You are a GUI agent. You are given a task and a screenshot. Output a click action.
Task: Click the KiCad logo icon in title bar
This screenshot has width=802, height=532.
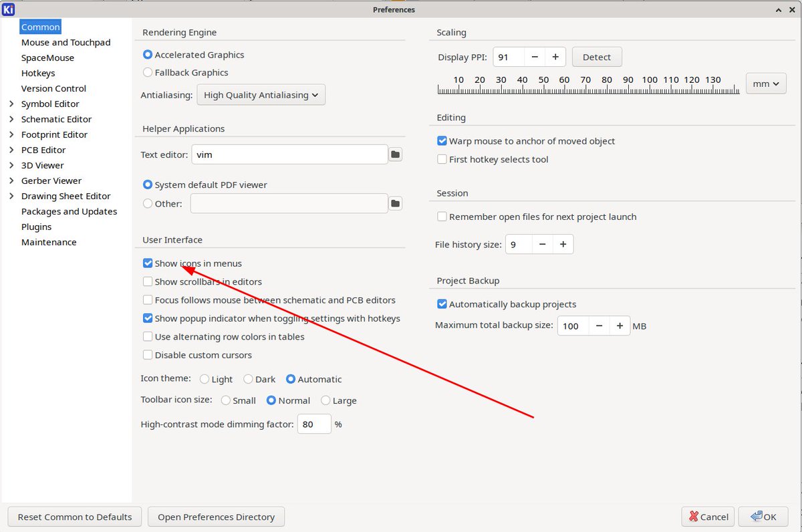pyautogui.click(x=9, y=9)
